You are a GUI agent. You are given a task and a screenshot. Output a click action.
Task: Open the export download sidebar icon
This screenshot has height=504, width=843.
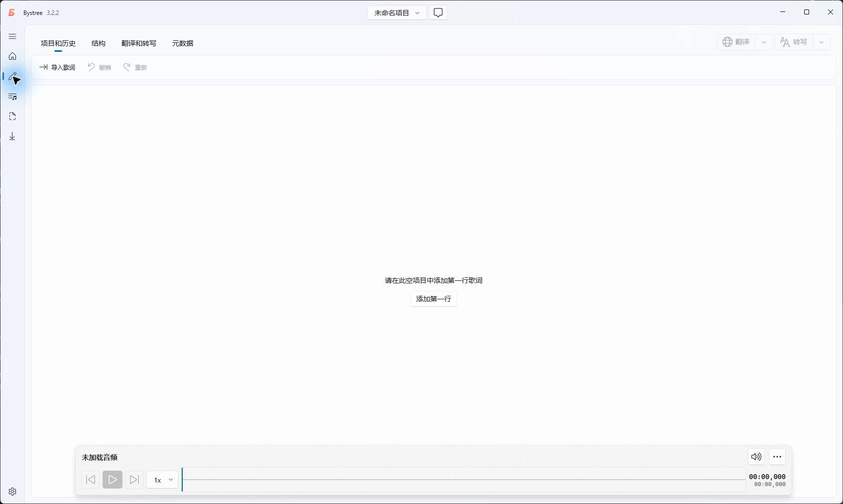pos(12,136)
